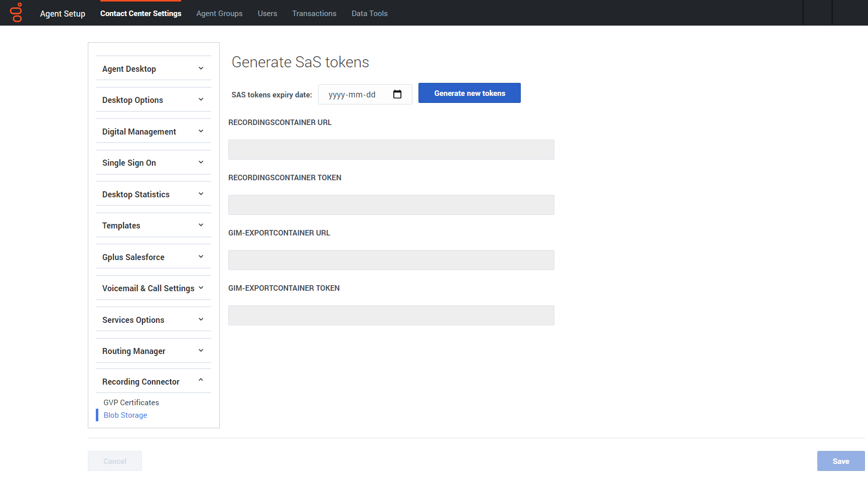The image size is (868, 477).
Task: Click the RECORDINGSCONTAINER URL field
Action: (391, 150)
